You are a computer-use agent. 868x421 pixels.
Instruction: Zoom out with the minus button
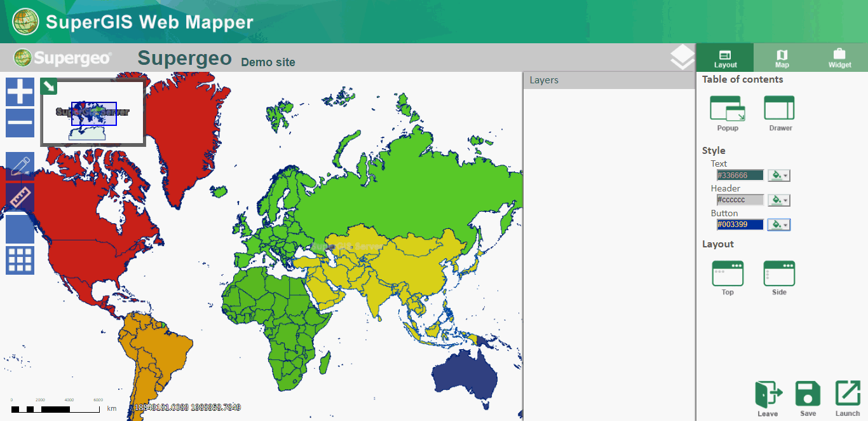(20, 123)
